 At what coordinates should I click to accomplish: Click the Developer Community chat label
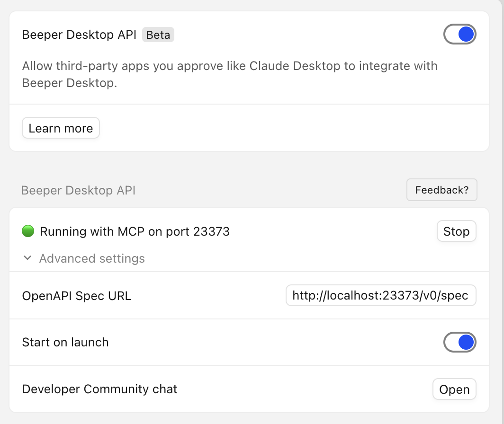pos(99,389)
